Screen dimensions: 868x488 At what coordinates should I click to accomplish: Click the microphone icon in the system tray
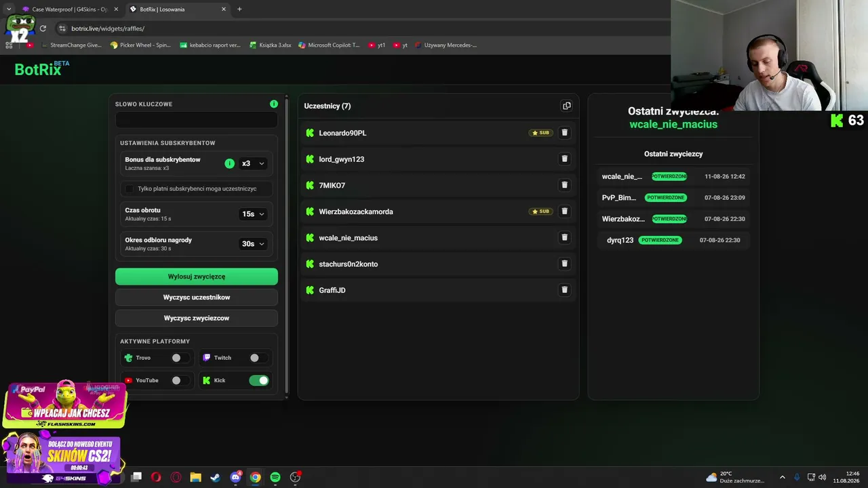[x=797, y=477]
